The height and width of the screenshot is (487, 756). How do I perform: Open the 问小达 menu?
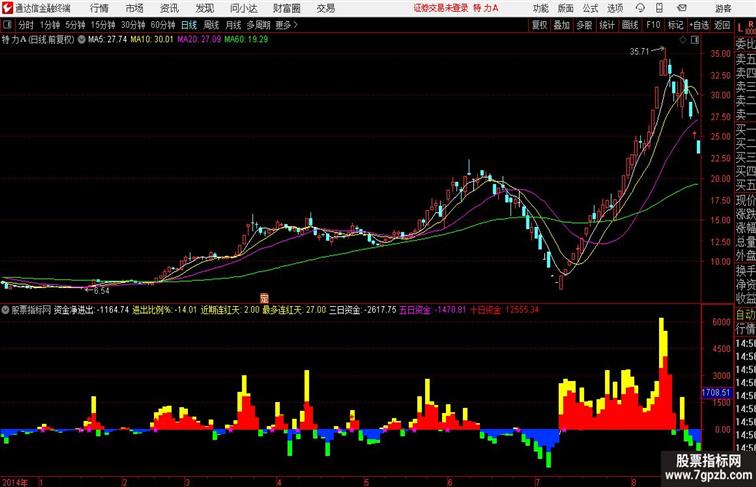(x=243, y=8)
